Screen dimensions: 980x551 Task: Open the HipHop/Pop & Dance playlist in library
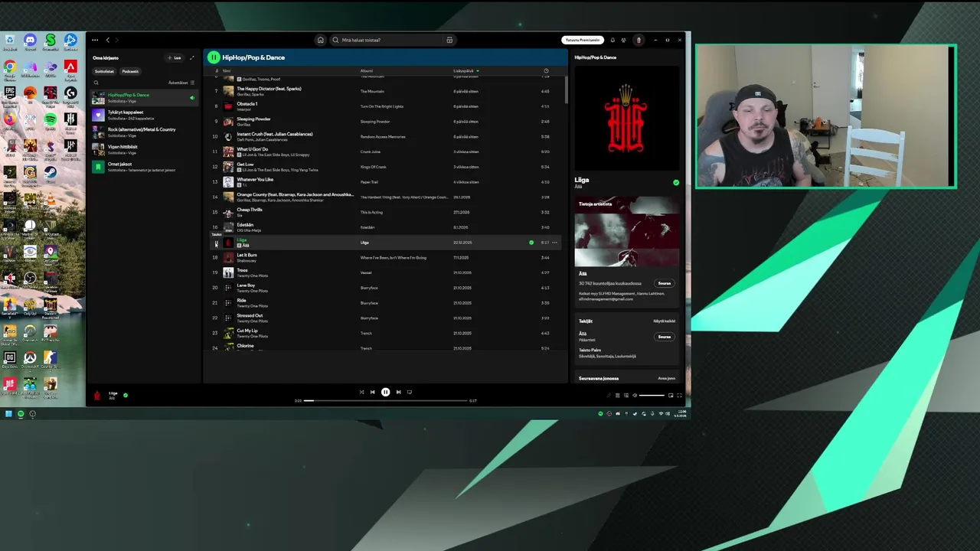click(144, 97)
